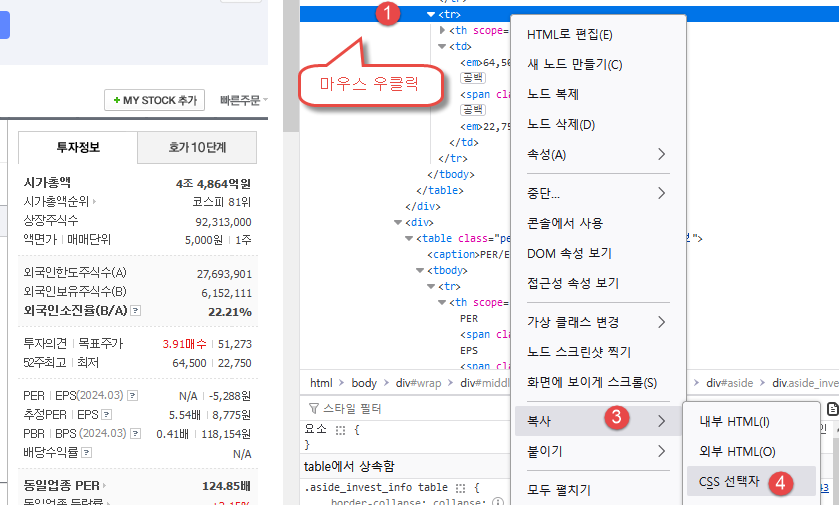Click the div#wrap breadcrumb
Image resolution: width=839 pixels, height=505 pixels.
(x=418, y=383)
